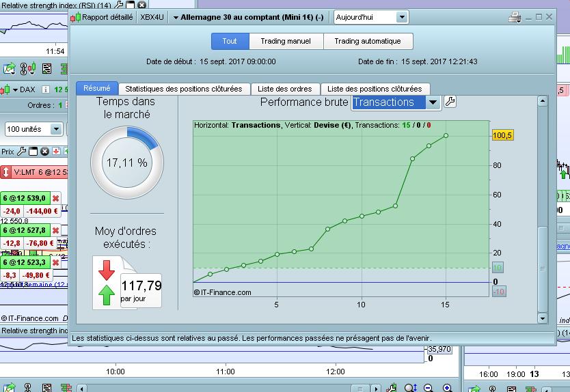Show DAX instrument info

tap(45, 89)
